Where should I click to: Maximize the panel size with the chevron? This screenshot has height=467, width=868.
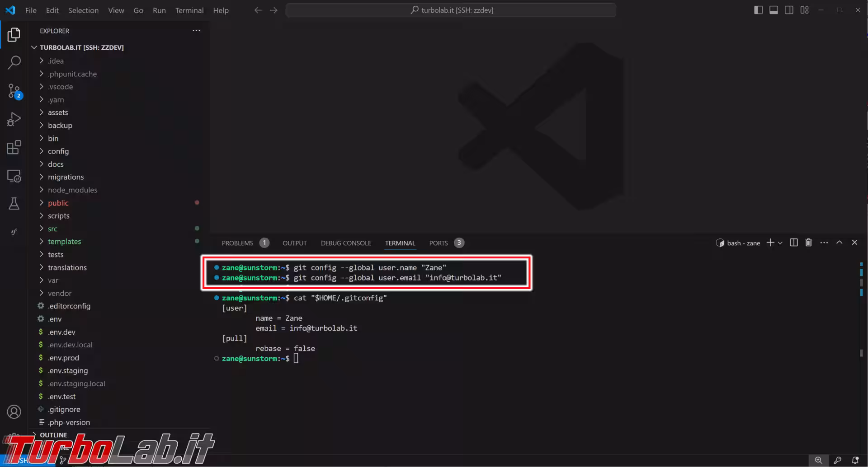(x=839, y=243)
